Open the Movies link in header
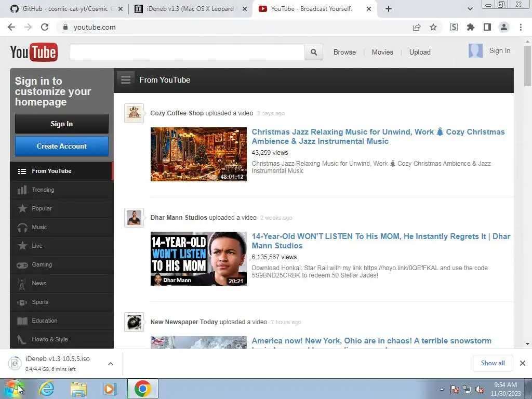The height and width of the screenshot is (399, 532). click(x=382, y=52)
